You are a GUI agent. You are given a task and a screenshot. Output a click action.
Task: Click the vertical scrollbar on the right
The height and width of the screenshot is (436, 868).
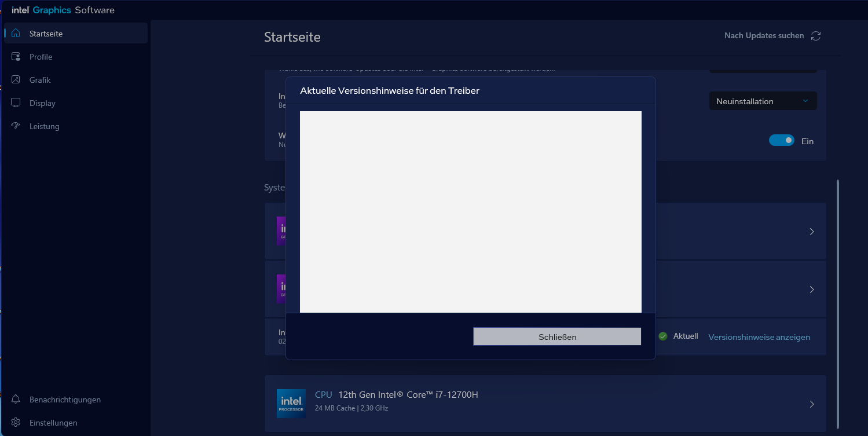[837, 301]
